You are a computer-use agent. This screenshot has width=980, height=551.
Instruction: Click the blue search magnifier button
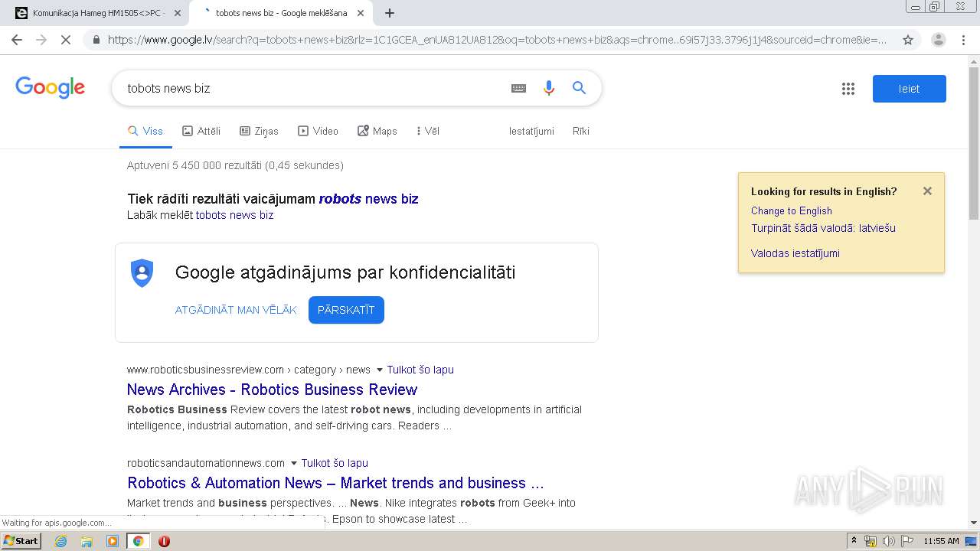(x=579, y=88)
